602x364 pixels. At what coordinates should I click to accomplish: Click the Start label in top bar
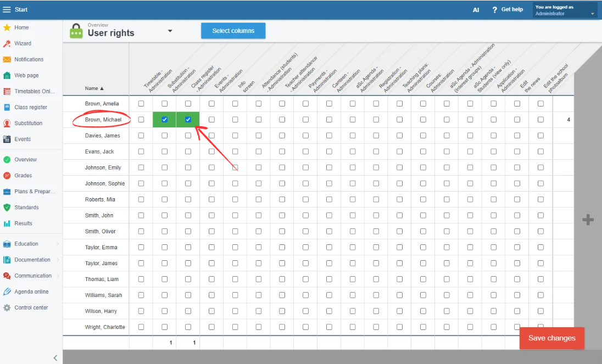[21, 9]
